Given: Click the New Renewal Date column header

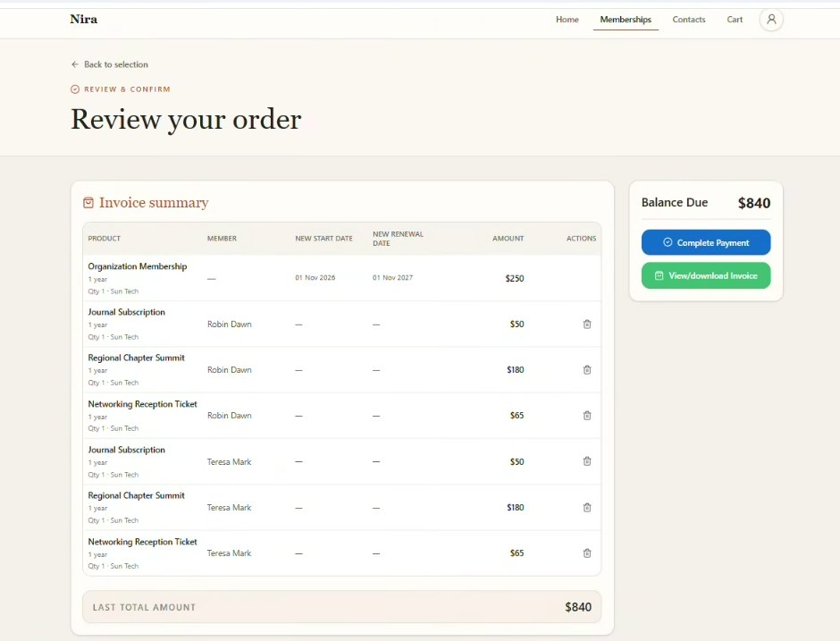Looking at the screenshot, I should pyautogui.click(x=398, y=239).
